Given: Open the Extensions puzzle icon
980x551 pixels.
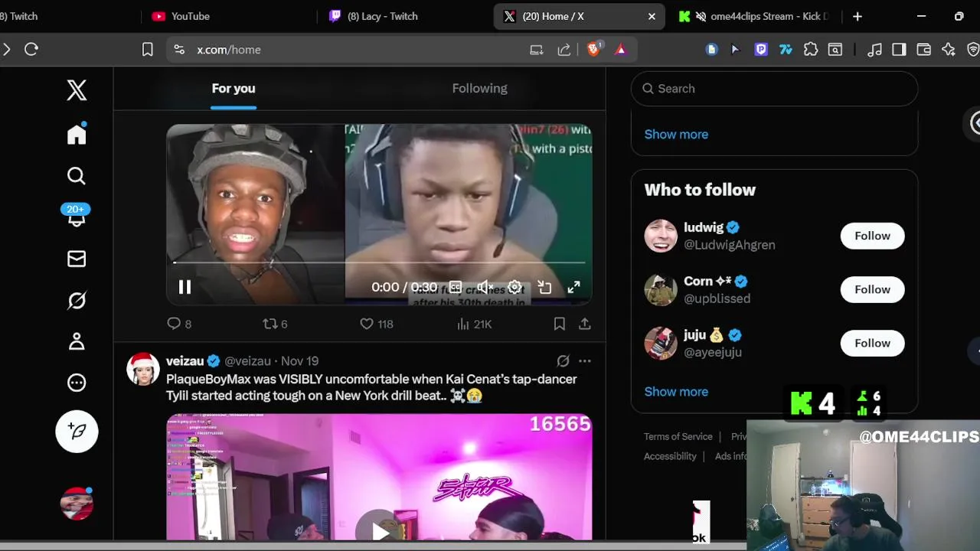Looking at the screenshot, I should pos(811,49).
